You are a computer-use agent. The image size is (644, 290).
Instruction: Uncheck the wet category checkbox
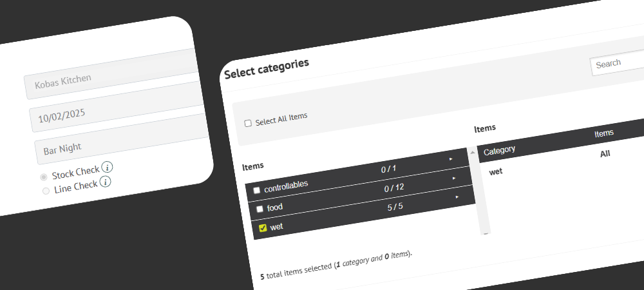262,228
